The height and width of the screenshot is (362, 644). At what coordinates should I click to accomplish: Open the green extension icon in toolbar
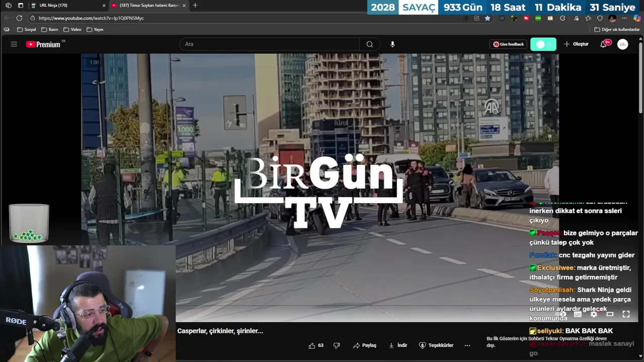538,18
